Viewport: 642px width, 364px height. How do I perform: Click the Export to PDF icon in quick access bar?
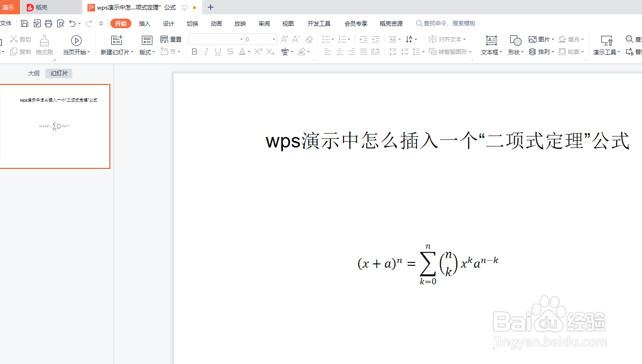click(37, 23)
